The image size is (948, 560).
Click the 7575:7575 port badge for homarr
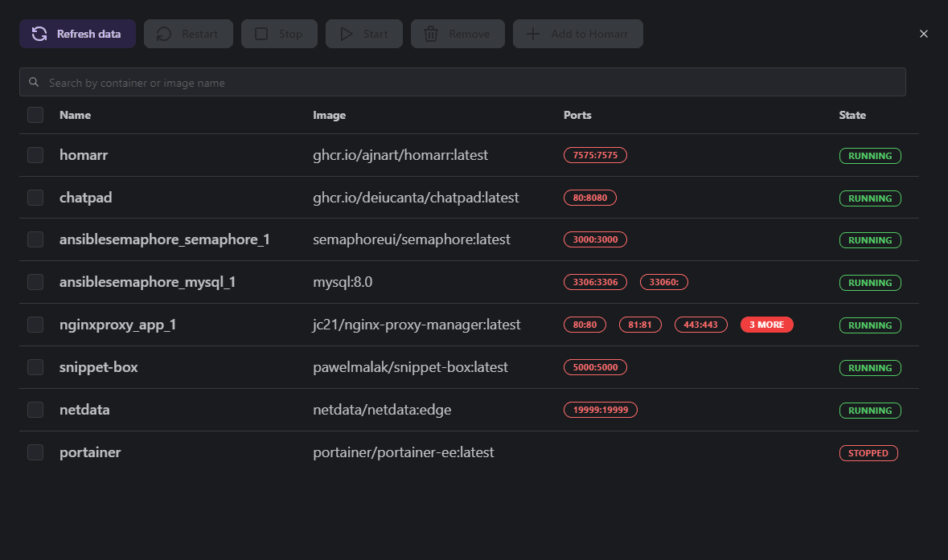pos(595,154)
